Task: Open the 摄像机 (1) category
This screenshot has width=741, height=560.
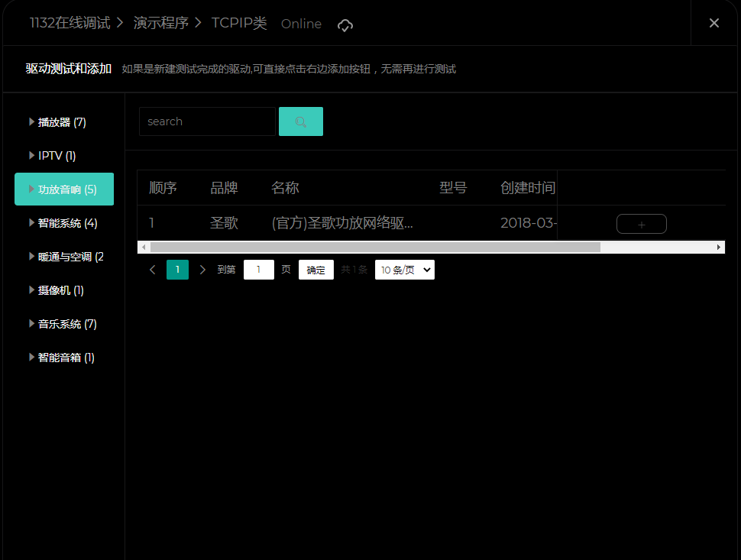Action: coord(61,290)
